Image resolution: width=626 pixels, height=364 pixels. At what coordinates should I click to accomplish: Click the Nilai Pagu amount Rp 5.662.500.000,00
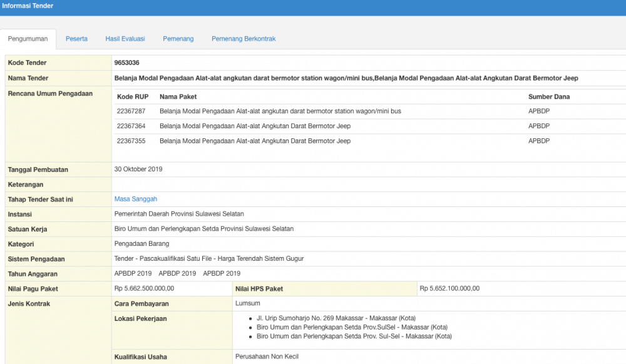pyautogui.click(x=144, y=289)
